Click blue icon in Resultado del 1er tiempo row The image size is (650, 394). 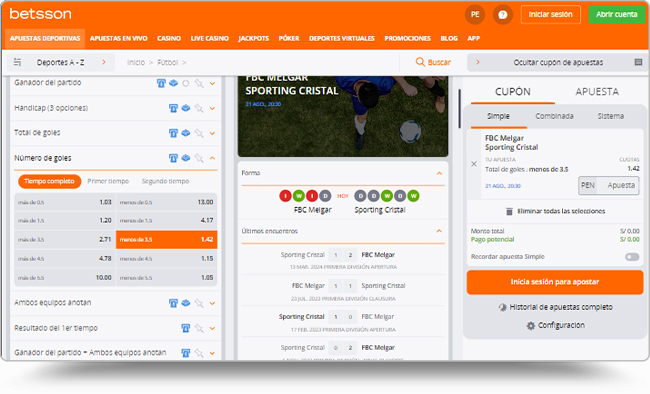pyautogui.click(x=186, y=328)
